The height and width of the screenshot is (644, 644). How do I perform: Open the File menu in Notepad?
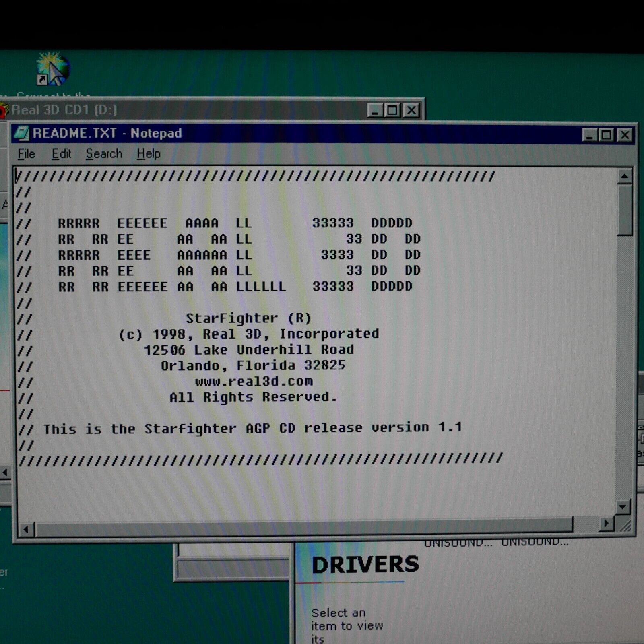click(x=26, y=154)
